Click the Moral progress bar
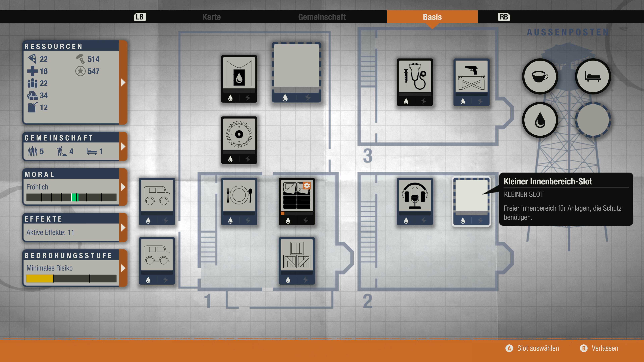The width and height of the screenshot is (644, 362). point(71,197)
